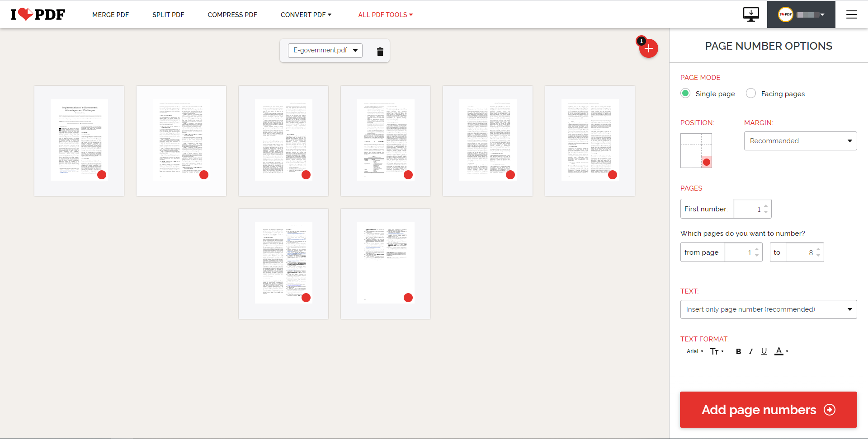Select bottom-right position in position grid
This screenshot has width=868, height=439.
(707, 162)
